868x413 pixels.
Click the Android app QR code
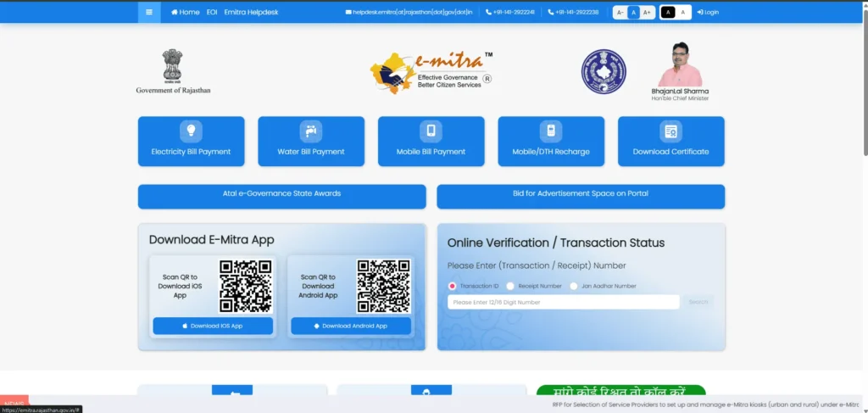[384, 287]
